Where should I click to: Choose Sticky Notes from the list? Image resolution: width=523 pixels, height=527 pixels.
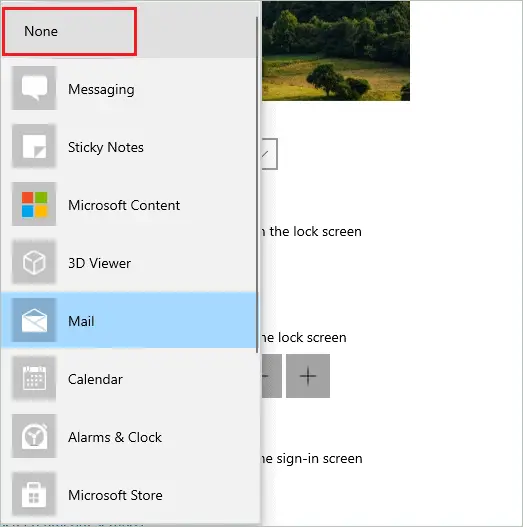pyautogui.click(x=129, y=147)
